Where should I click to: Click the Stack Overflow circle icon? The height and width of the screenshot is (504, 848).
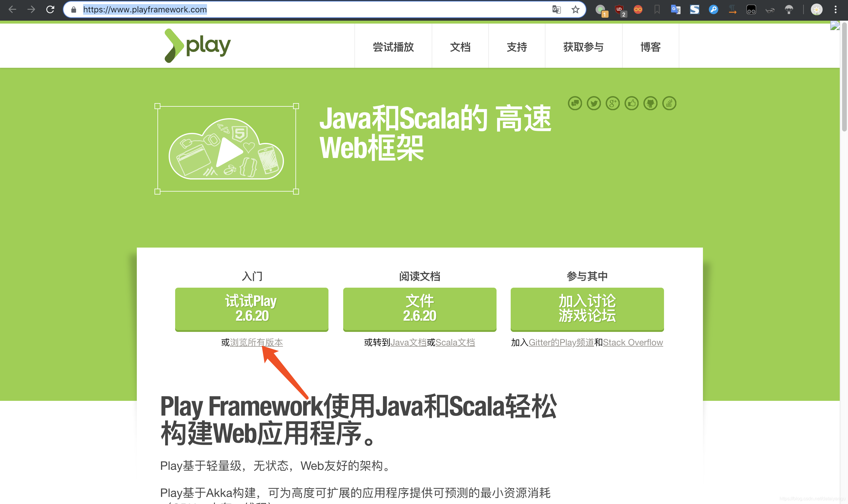tap(669, 103)
